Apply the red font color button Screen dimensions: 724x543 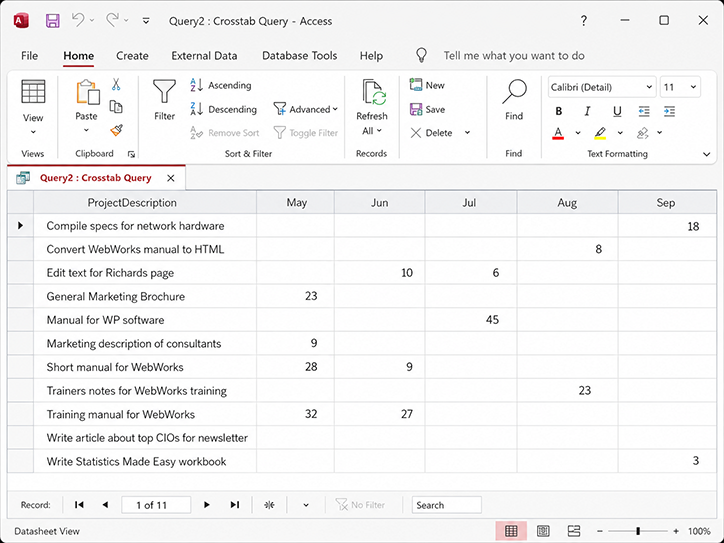[558, 133]
